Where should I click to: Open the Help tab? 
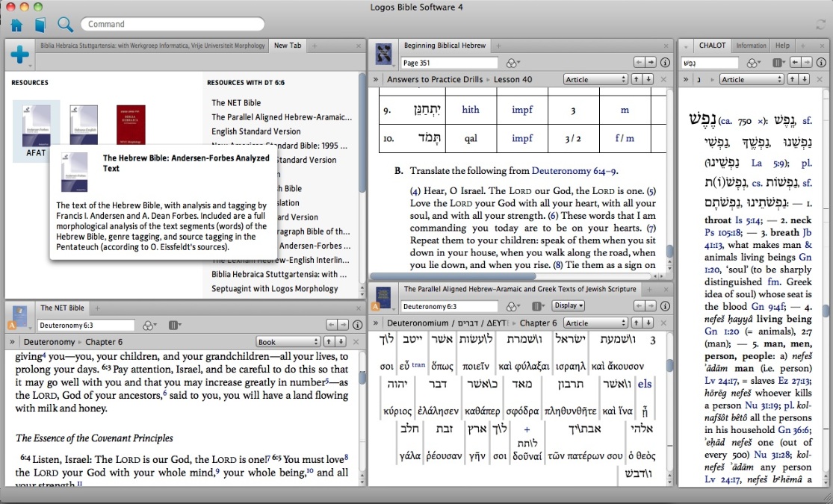point(782,46)
